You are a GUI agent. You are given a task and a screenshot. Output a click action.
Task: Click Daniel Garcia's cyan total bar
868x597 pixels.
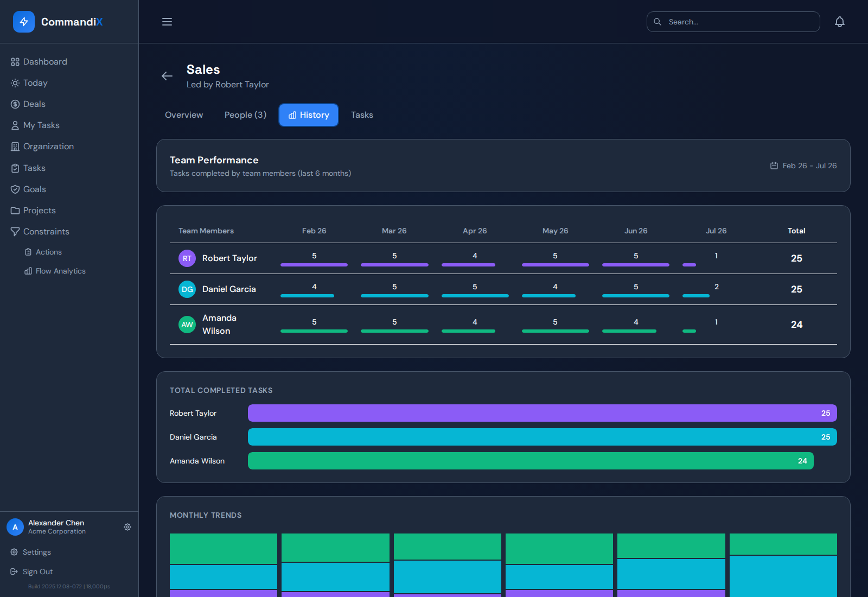542,437
